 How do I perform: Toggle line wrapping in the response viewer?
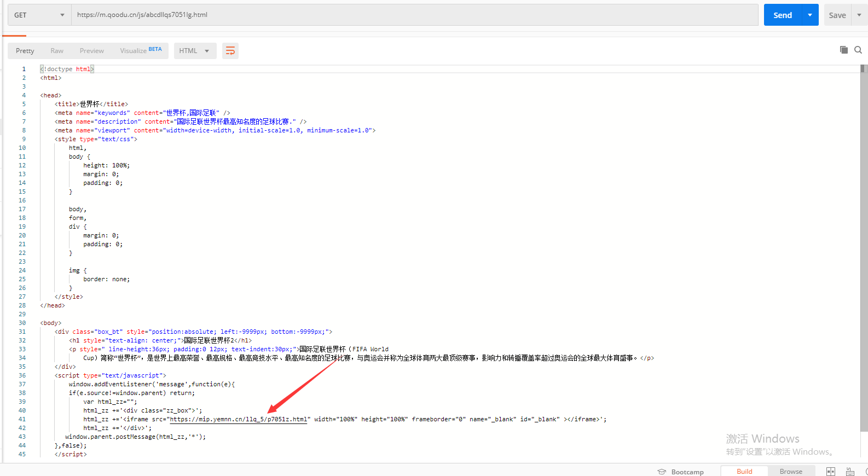tap(230, 51)
